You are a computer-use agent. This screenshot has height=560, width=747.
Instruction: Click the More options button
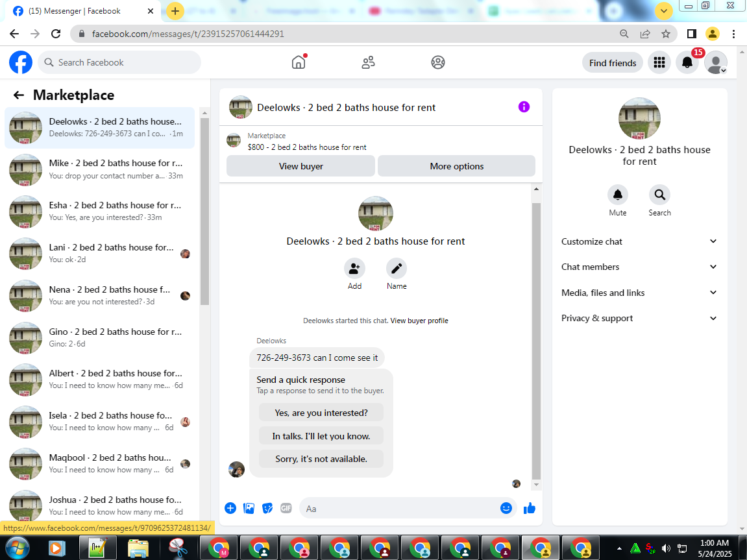click(x=456, y=166)
